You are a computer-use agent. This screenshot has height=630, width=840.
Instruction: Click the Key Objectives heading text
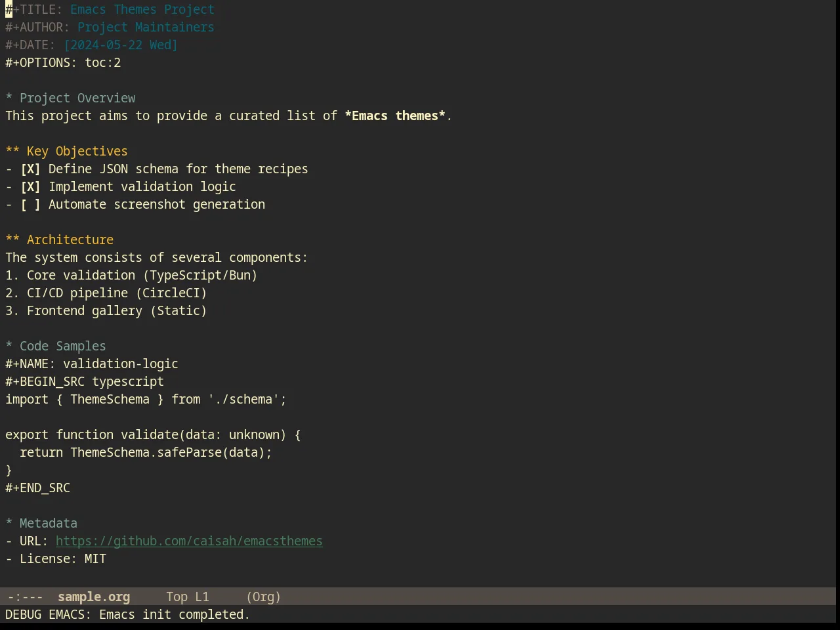pyautogui.click(x=77, y=152)
